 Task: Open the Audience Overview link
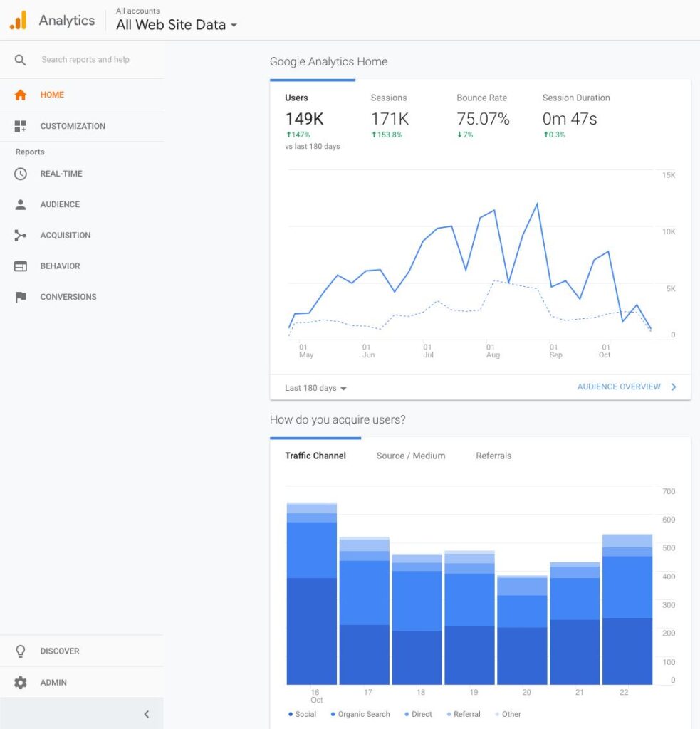(619, 387)
